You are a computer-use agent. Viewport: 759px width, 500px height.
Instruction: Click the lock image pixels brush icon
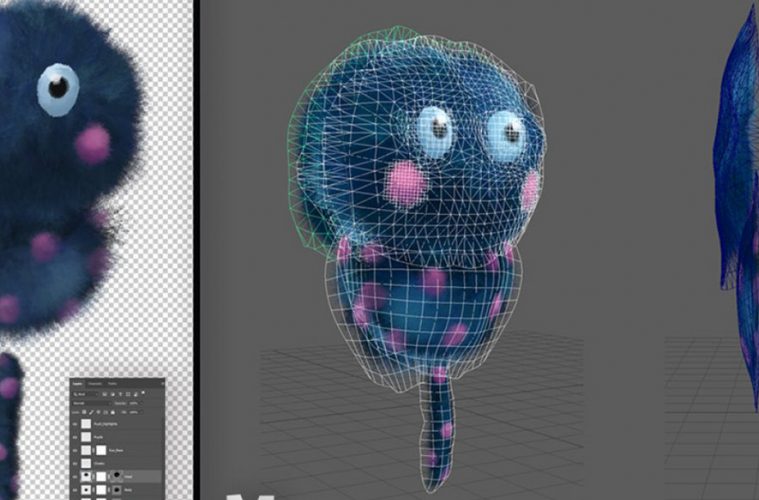pos(91,412)
